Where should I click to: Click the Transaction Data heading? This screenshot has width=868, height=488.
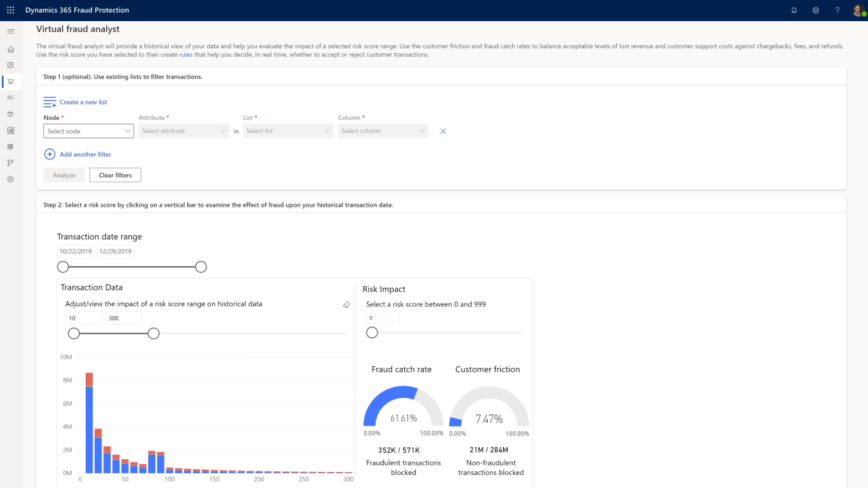pyautogui.click(x=92, y=287)
